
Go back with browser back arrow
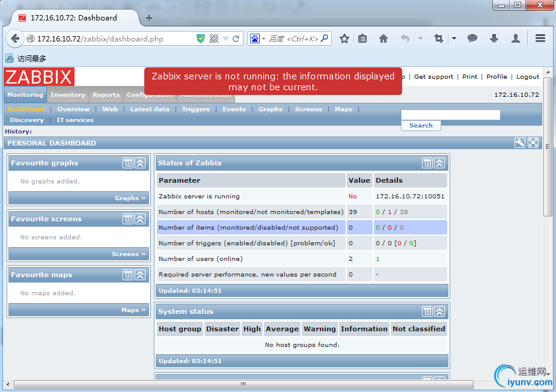point(15,38)
